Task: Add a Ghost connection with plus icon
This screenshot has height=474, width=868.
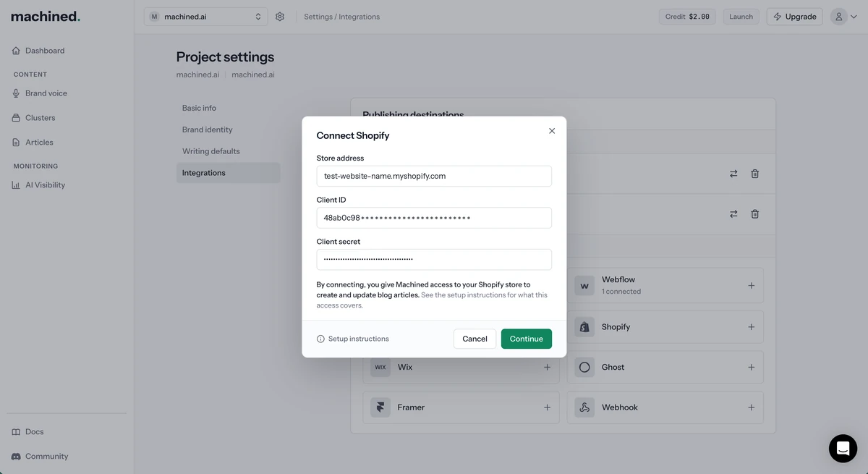Action: pos(751,368)
